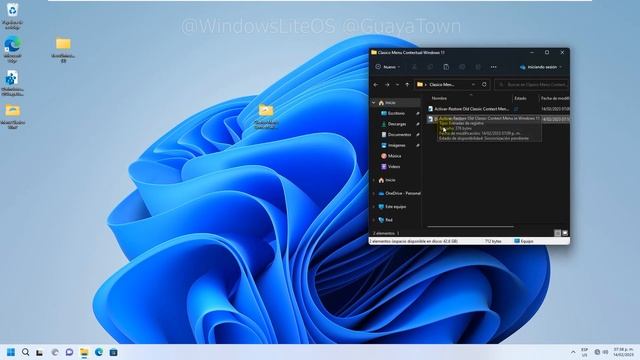Image resolution: width=640 pixels, height=360 pixels.
Task: Open Música in the Explorer sidebar
Action: 394,156
